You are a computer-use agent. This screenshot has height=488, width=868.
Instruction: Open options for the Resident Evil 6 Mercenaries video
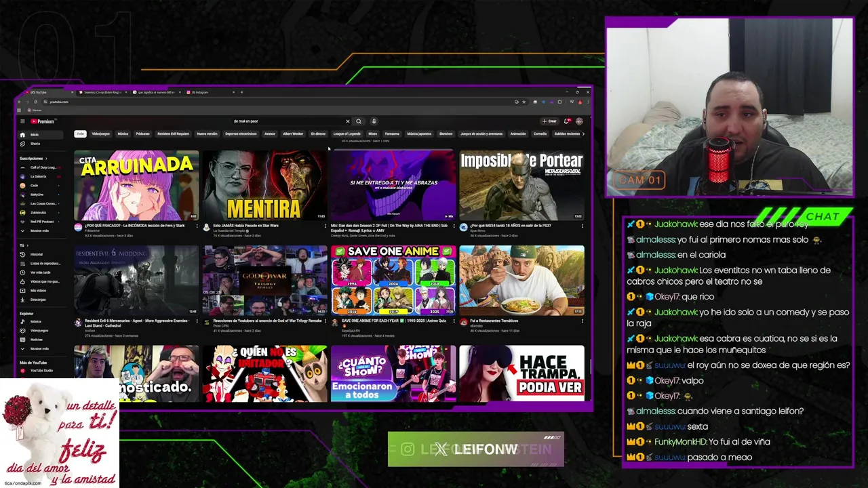[196, 321]
